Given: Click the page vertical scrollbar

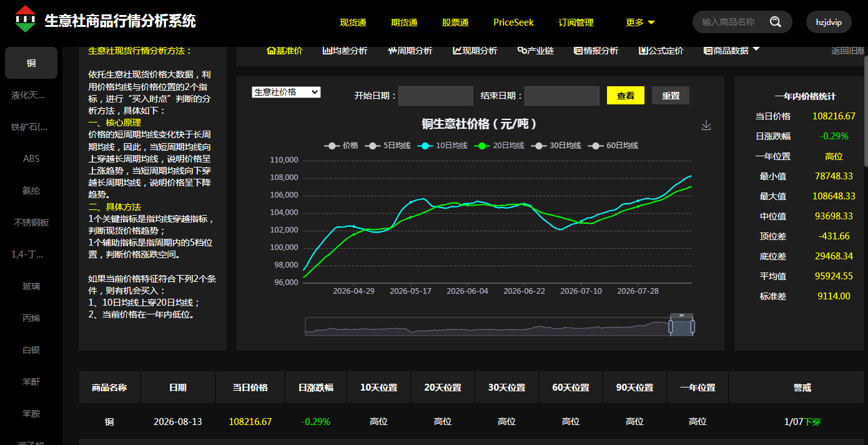Looking at the screenshot, I should click(866, 111).
